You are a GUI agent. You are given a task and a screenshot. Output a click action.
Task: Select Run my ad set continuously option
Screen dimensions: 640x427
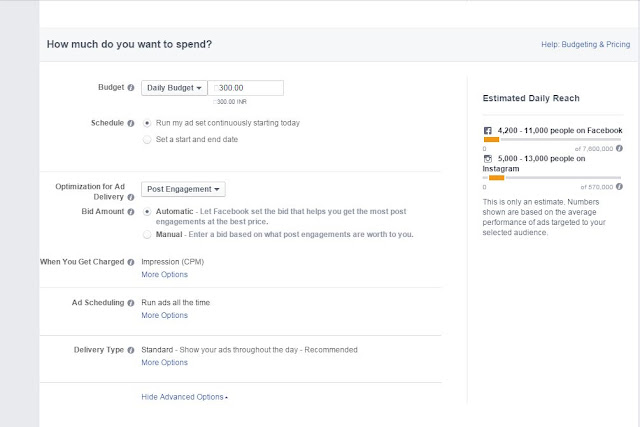click(x=148, y=123)
